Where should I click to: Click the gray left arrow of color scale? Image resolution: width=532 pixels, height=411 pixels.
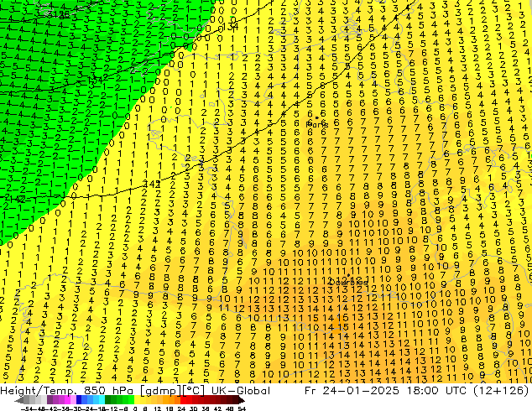(x=18, y=400)
